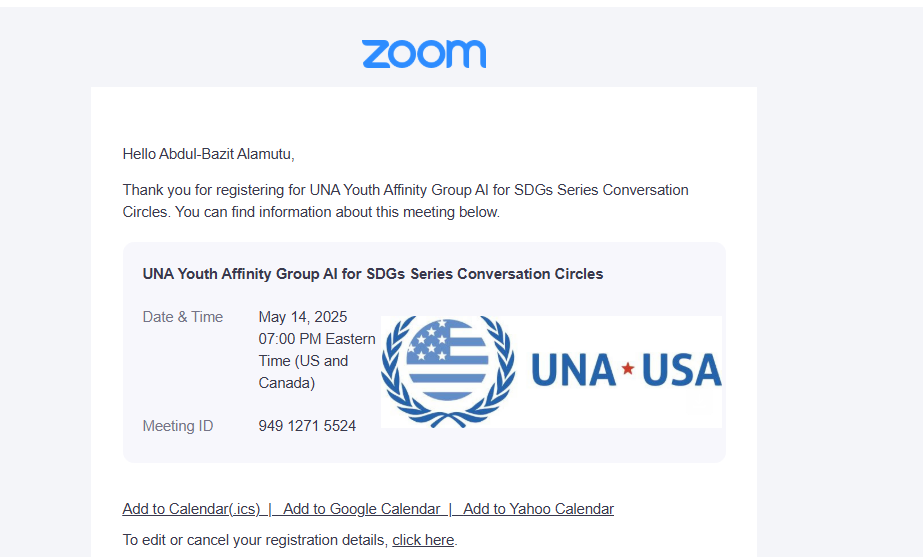Click the meeting ID number 949 1271 5524
The image size is (923, 557).
[307, 426]
